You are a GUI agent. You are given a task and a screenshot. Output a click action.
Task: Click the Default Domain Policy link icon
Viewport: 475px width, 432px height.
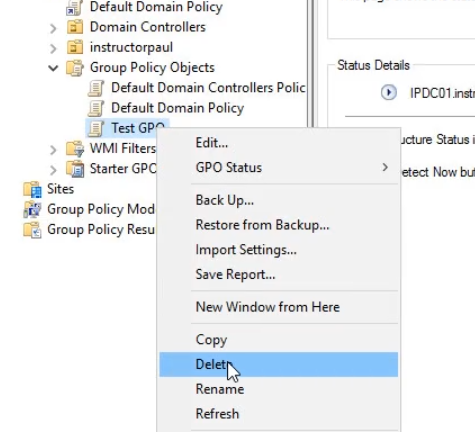pyautogui.click(x=74, y=8)
